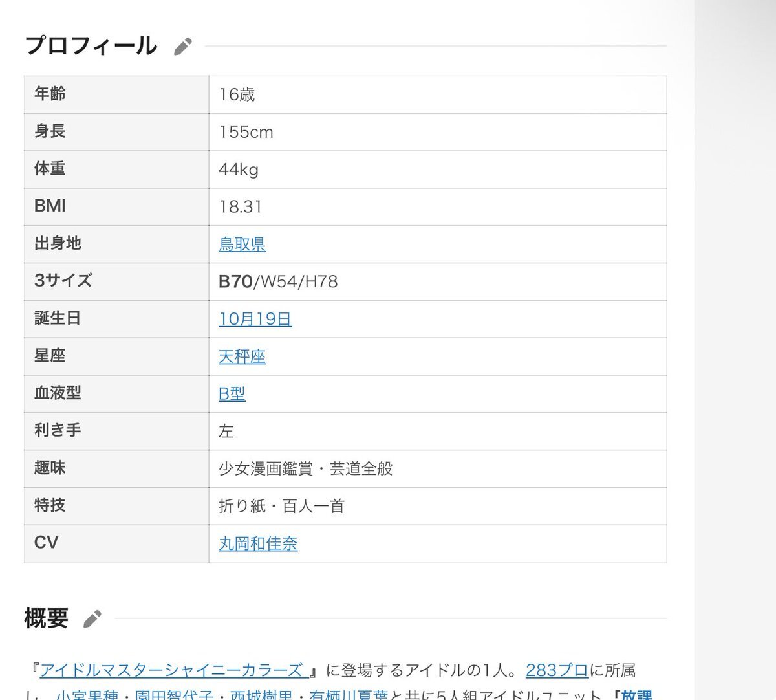Image resolution: width=776 pixels, height=700 pixels.
Task: Select the BMI row label
Action: pos(50,206)
